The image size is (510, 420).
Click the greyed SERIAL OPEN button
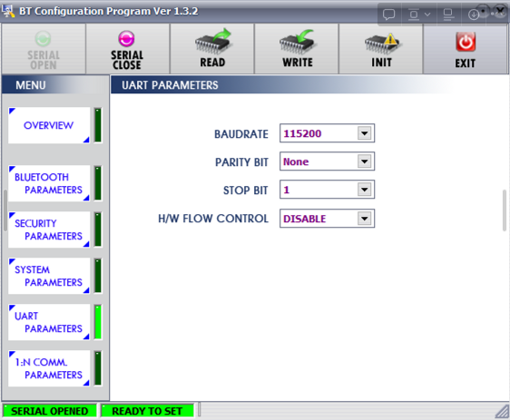(x=44, y=49)
